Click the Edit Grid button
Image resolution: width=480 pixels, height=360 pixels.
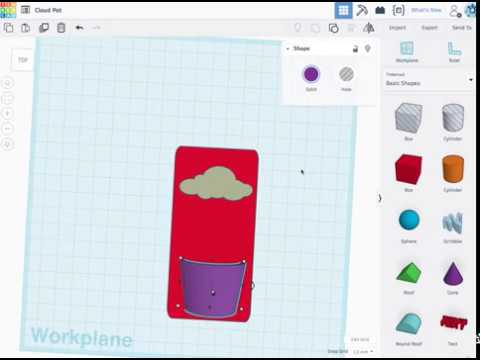click(360, 340)
